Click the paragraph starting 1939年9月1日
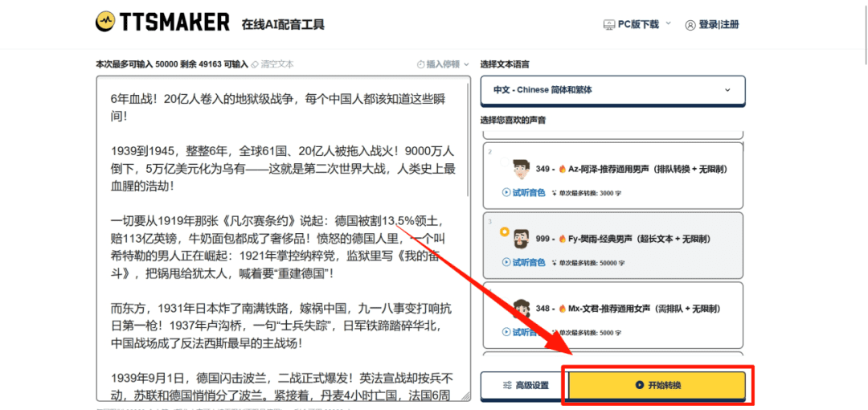Screen dimensions: 868x410 coord(282,387)
